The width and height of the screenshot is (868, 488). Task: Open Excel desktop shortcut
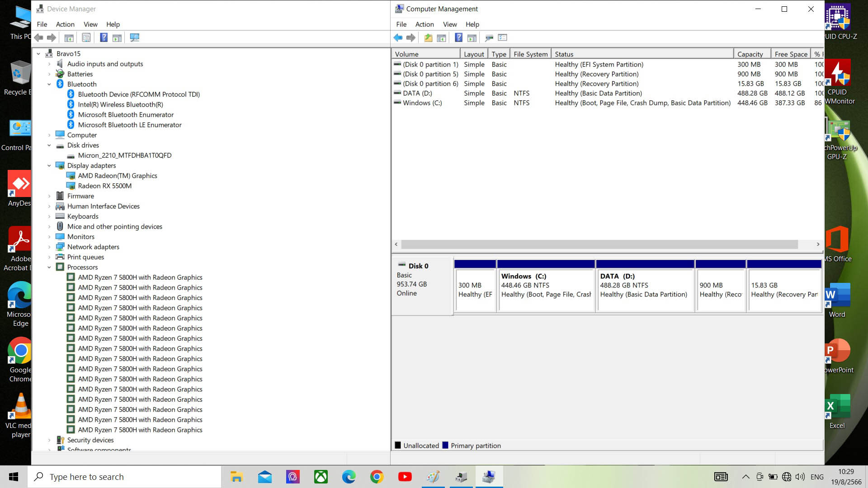pos(837,412)
